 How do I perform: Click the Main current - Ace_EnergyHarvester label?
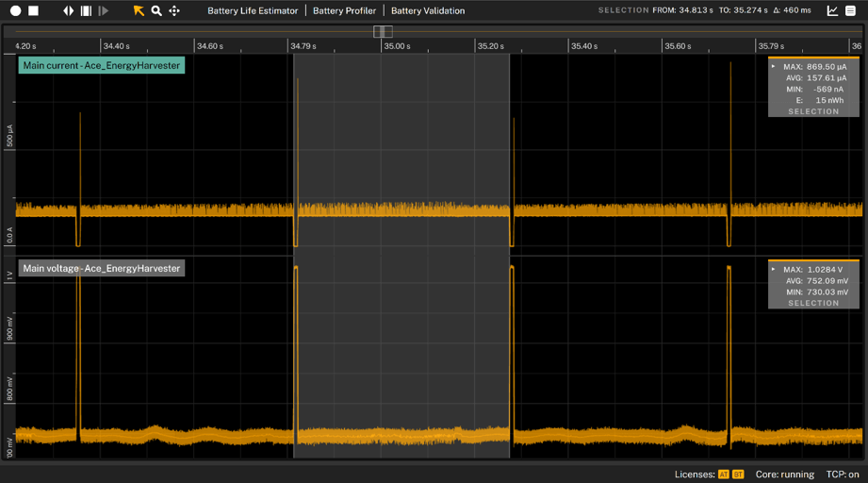102,65
